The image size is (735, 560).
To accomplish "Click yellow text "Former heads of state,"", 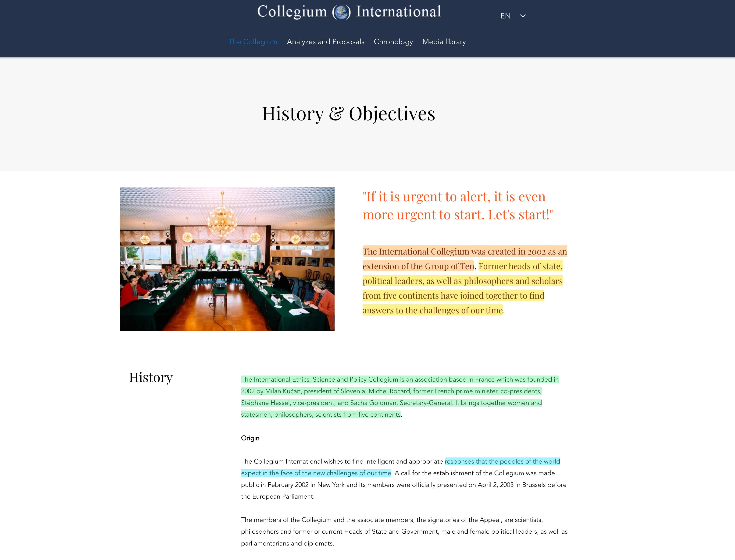I will click(520, 266).
